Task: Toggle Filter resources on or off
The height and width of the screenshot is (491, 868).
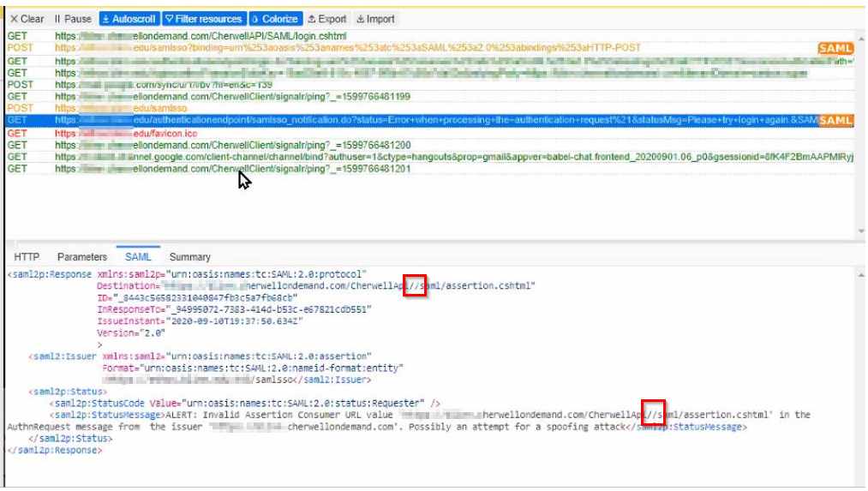Action: click(204, 19)
